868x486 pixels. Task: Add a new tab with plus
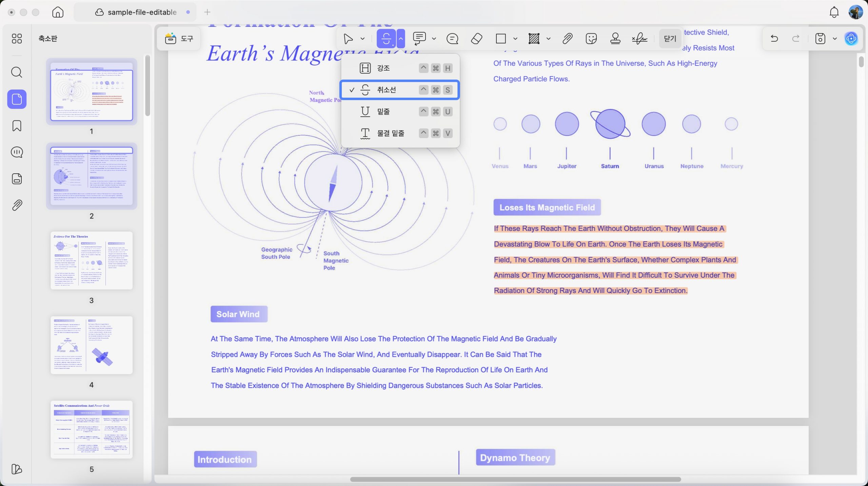click(x=208, y=12)
